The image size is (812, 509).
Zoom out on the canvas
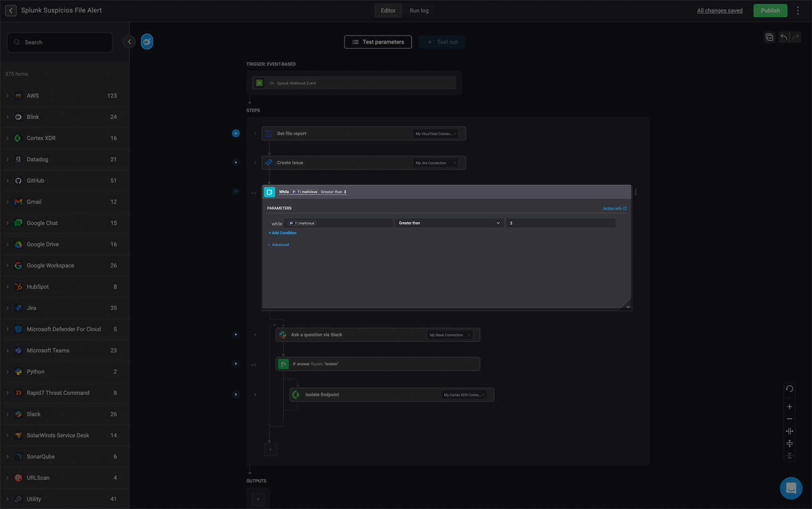pyautogui.click(x=790, y=419)
